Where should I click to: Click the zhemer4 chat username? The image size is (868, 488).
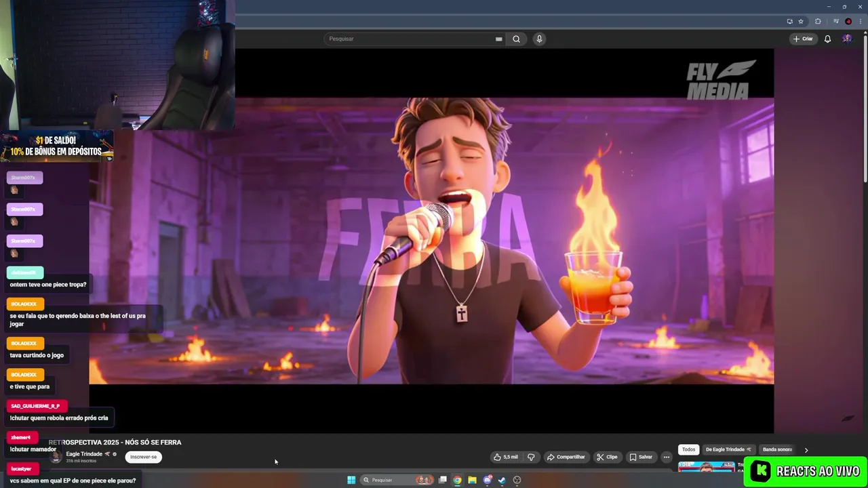coord(21,437)
